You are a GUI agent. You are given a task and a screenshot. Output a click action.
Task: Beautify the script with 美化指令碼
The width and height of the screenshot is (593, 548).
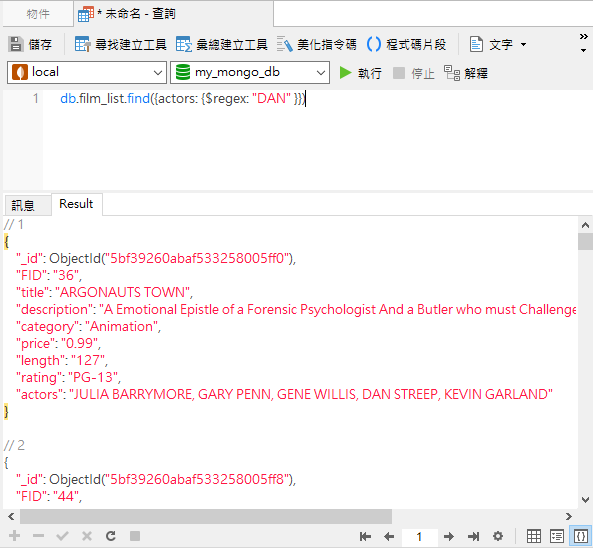(x=316, y=45)
